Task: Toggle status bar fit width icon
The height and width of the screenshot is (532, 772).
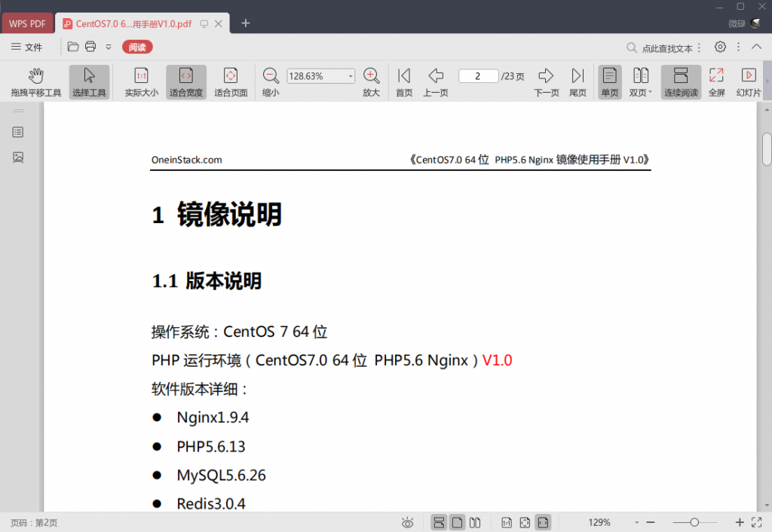Action: 543,523
